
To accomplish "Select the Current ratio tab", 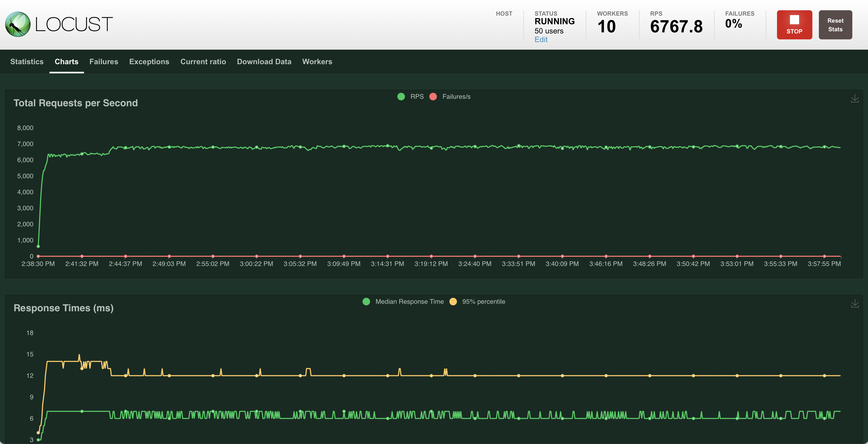I will (x=203, y=62).
